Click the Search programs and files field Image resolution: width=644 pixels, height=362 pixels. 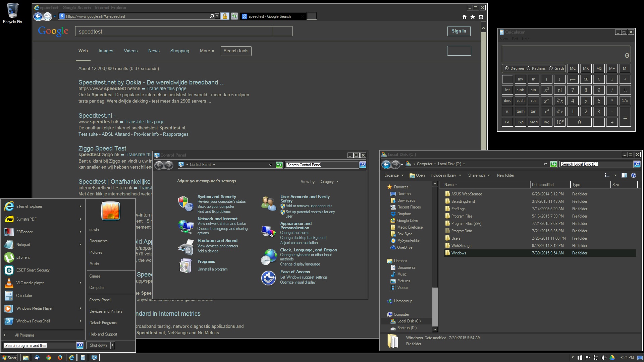pos(38,345)
